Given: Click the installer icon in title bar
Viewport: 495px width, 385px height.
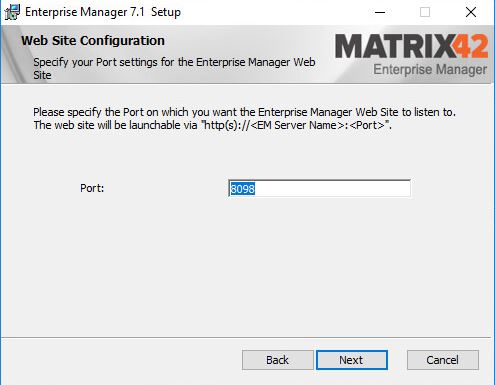Looking at the screenshot, I should 12,12.
